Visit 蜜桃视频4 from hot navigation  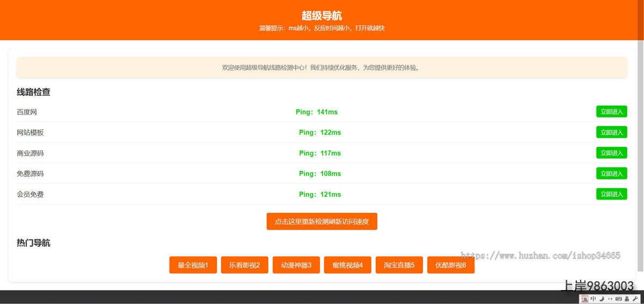[x=347, y=265]
